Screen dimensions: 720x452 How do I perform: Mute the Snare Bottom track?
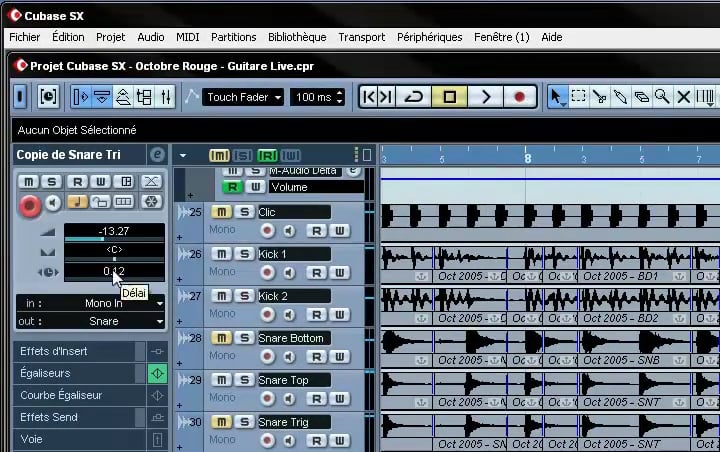click(221, 338)
